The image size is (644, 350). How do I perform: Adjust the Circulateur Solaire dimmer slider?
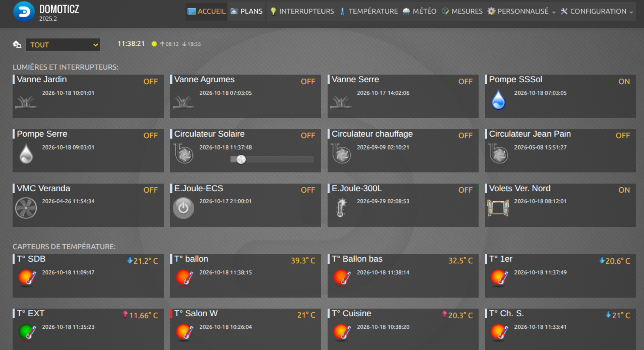click(272, 159)
